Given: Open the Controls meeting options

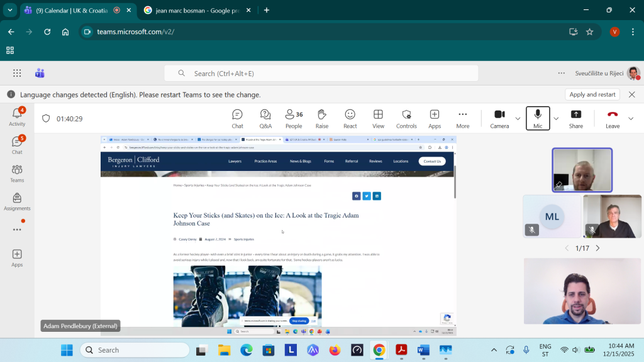Looking at the screenshot, I should pyautogui.click(x=406, y=118).
